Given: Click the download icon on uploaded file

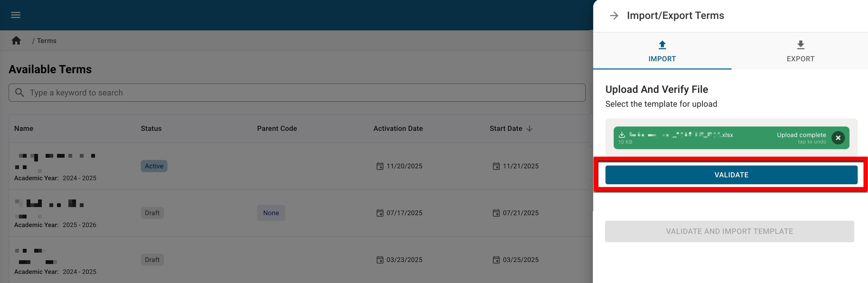Looking at the screenshot, I should 622,135.
